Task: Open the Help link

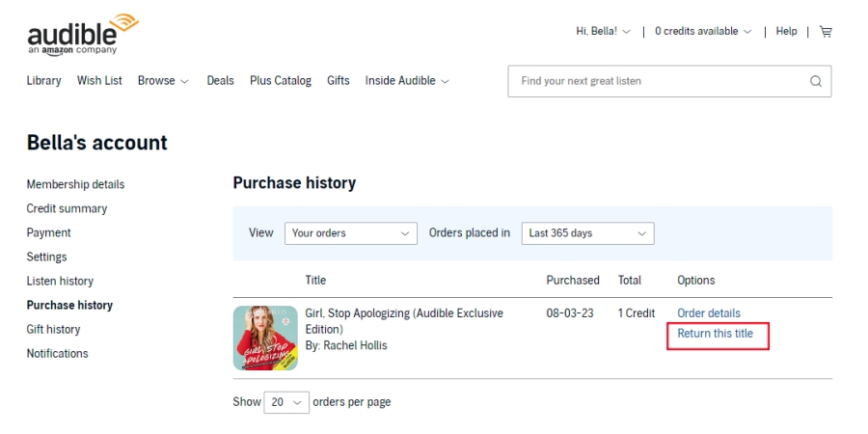Action: tap(786, 32)
